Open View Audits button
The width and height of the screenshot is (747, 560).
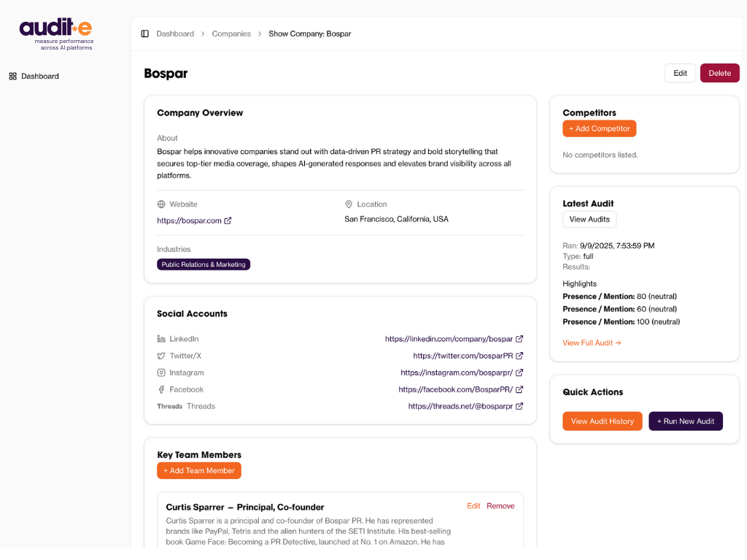click(x=589, y=219)
